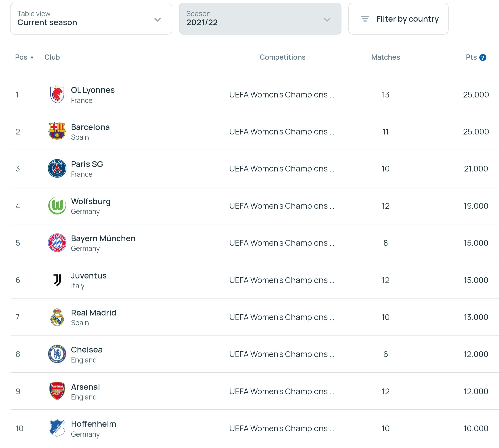This screenshot has width=499, height=448.
Task: Select Juventus competitions text in row six
Action: tap(281, 280)
